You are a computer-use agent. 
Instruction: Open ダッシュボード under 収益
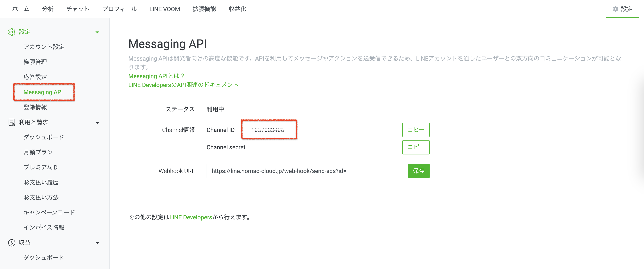[44, 257]
